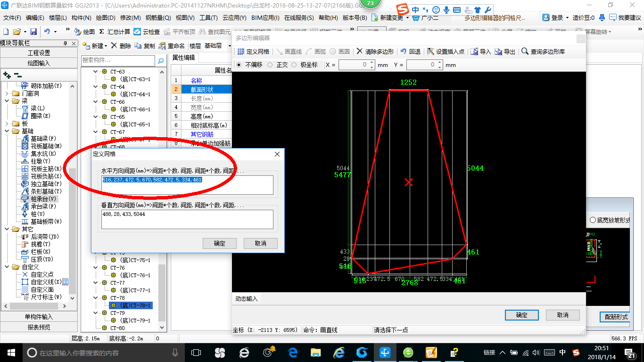
Task: Click 设置插入点 in polygon editor toolbar
Action: click(x=446, y=51)
